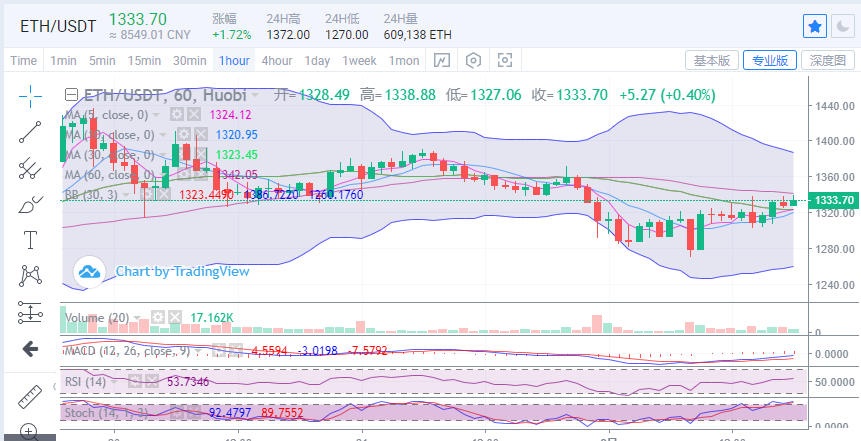Click the ≈ 8549.01 CNY price text
The image size is (861, 441).
click(x=149, y=35)
